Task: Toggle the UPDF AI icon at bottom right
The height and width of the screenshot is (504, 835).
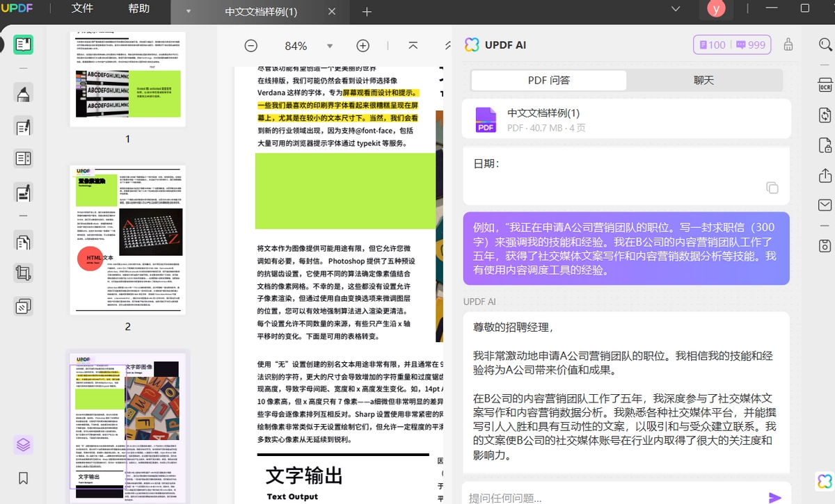Action: pyautogui.click(x=825, y=481)
